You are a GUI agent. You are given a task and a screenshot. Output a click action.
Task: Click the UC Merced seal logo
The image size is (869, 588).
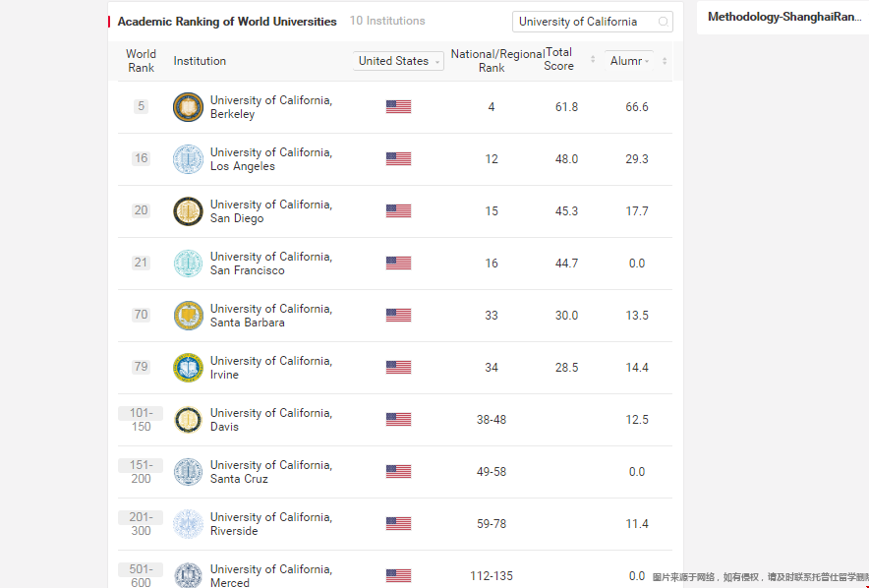[188, 575]
